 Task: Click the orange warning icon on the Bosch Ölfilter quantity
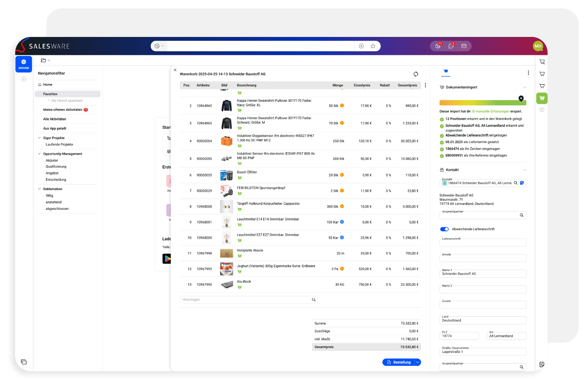pyautogui.click(x=342, y=175)
